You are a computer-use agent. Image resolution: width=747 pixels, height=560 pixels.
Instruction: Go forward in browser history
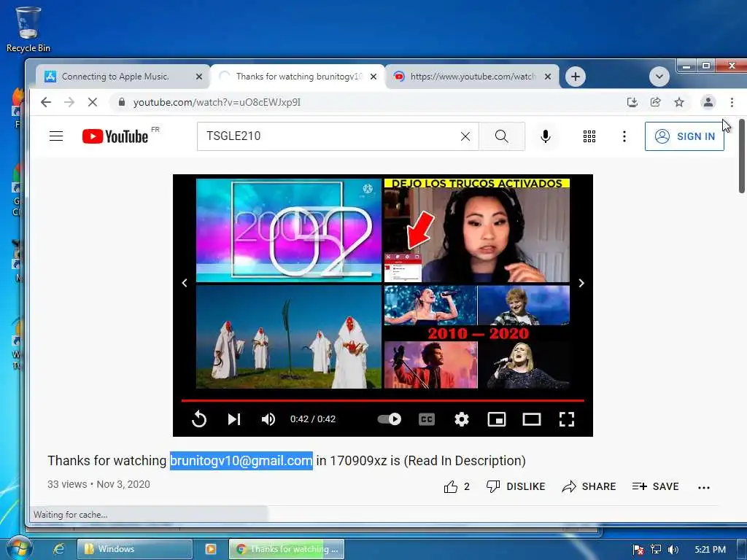[69, 102]
